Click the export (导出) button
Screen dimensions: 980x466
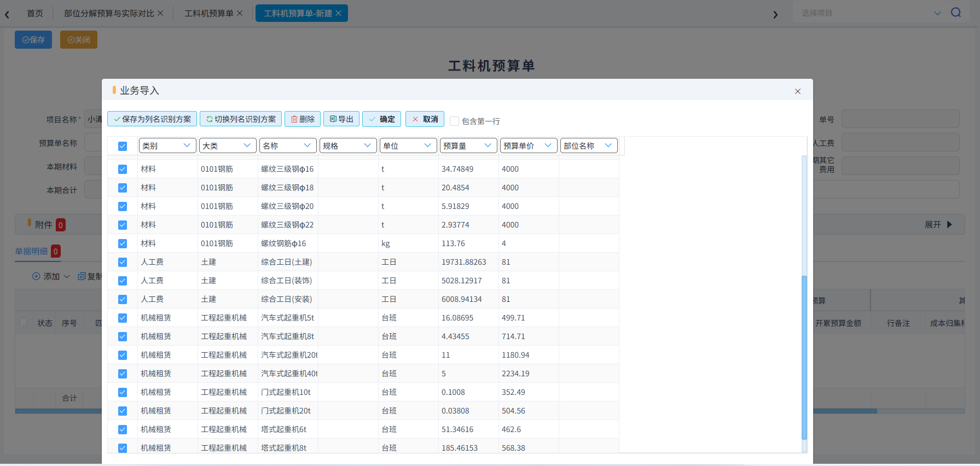coord(341,119)
